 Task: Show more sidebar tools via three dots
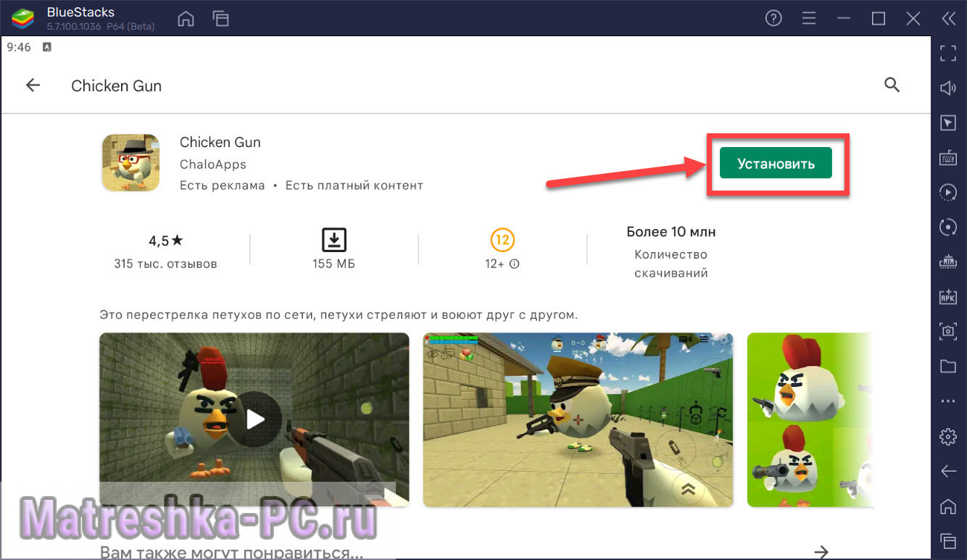coord(948,401)
